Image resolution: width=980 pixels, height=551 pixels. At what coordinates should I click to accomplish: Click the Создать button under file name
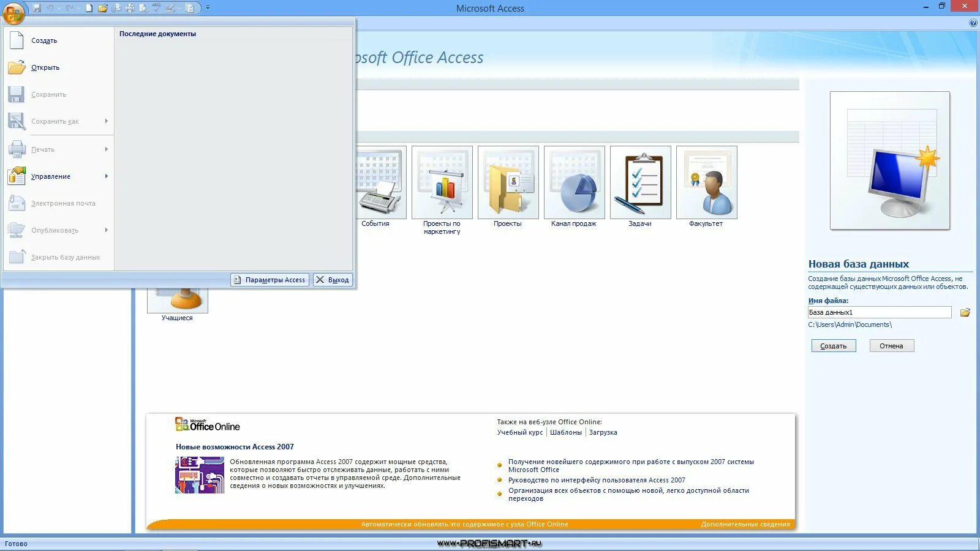pos(834,346)
